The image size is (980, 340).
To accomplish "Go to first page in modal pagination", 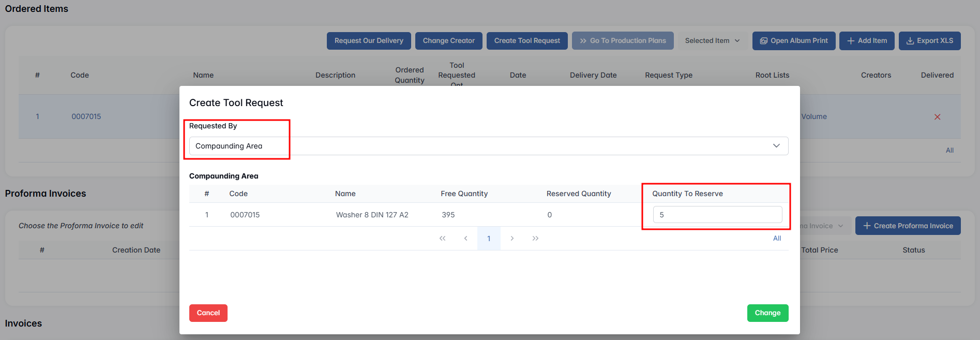I will (442, 239).
